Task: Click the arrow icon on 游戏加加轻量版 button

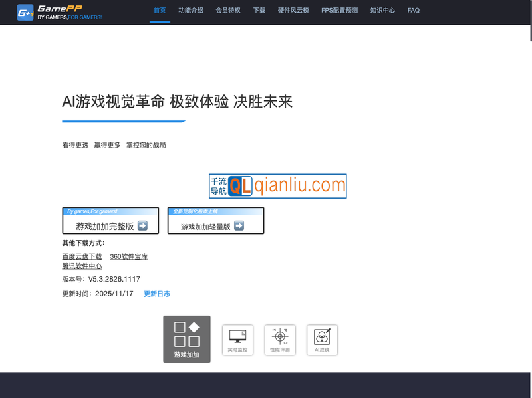Action: click(x=238, y=225)
